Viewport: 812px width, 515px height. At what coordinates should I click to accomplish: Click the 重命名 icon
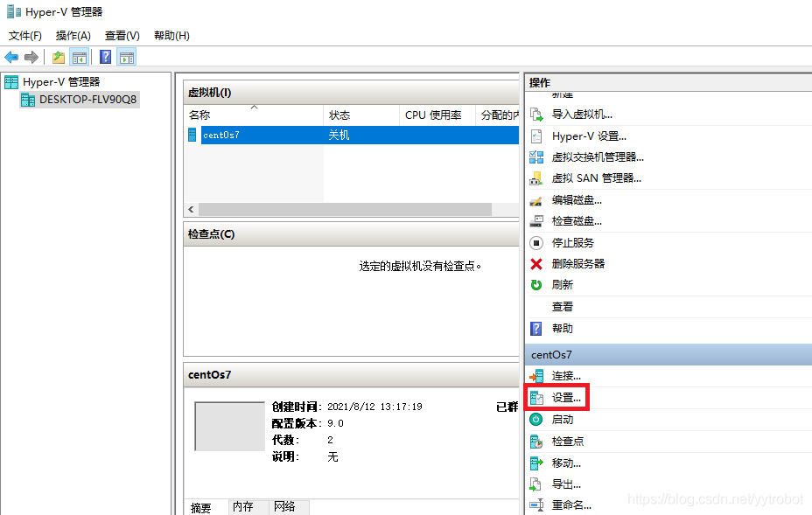click(536, 505)
